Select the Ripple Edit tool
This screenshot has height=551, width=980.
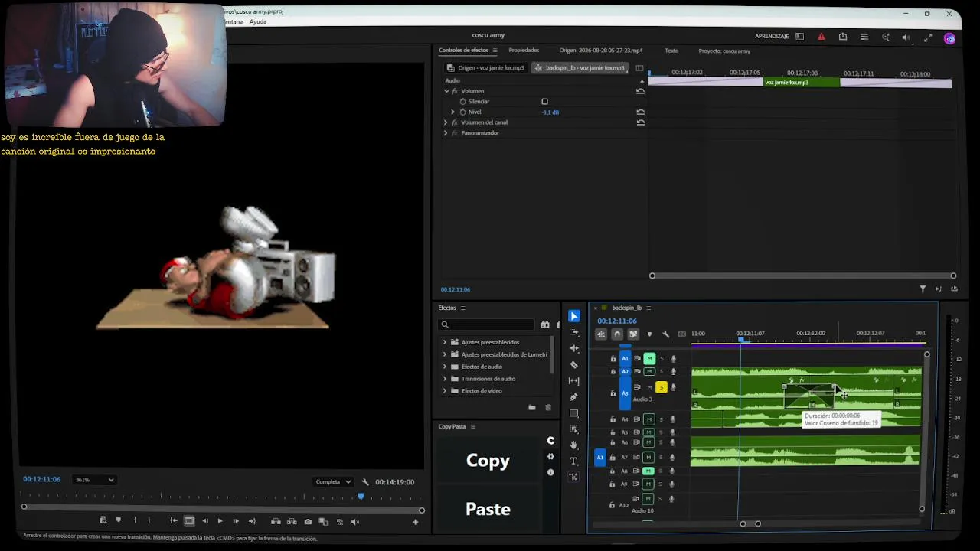pyautogui.click(x=574, y=348)
